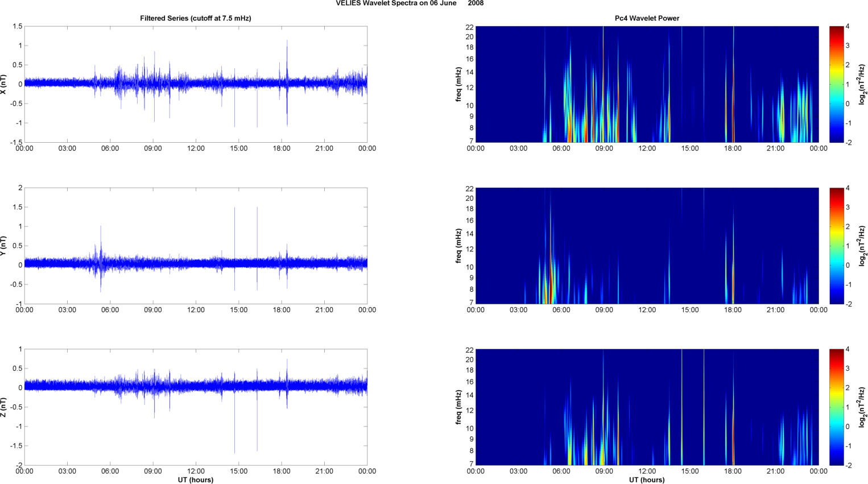Click the bottom wavelet power spectrogram
The width and height of the screenshot is (868, 484).
(x=647, y=407)
